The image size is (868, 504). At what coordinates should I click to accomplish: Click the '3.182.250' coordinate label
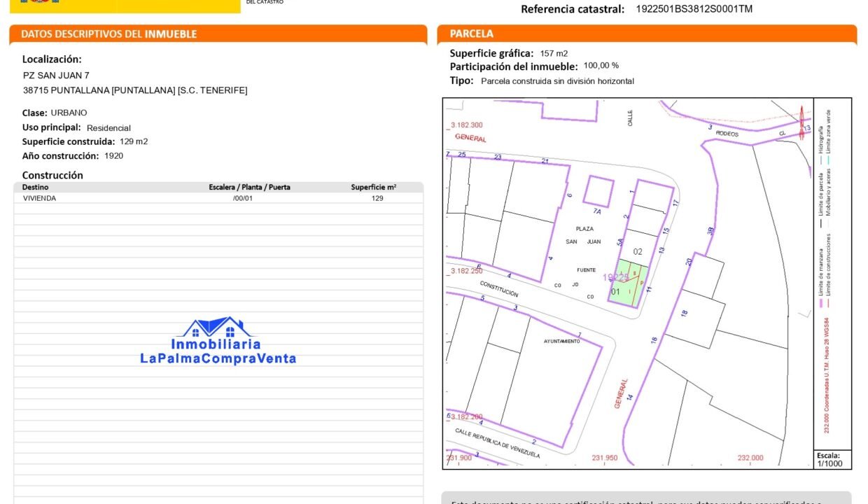coord(468,270)
